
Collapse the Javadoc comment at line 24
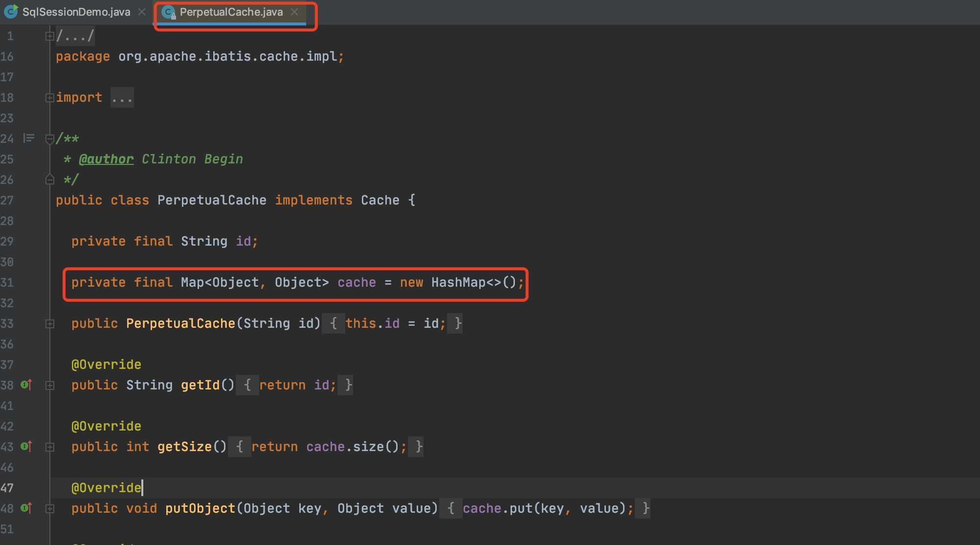tap(49, 139)
